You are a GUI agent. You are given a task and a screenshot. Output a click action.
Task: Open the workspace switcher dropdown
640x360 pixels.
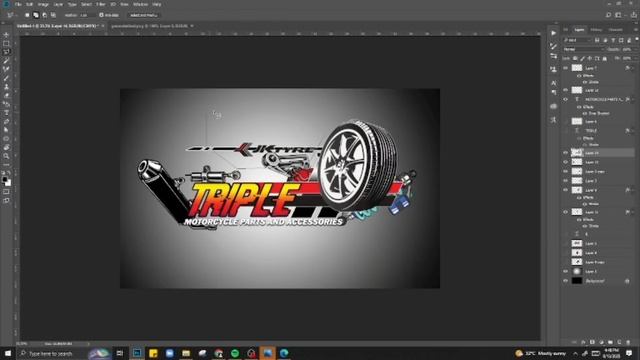[x=619, y=15]
